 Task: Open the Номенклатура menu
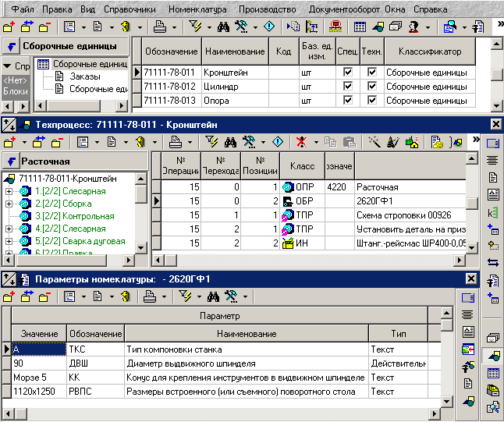pos(197,9)
